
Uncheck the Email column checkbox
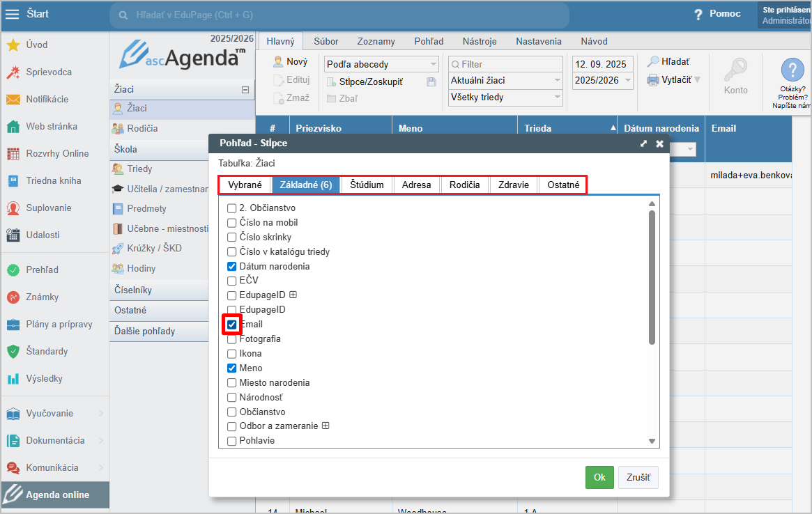tap(232, 325)
